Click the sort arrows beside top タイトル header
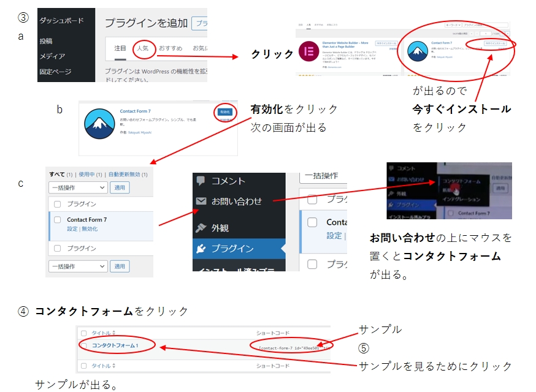 pyautogui.click(x=114, y=333)
